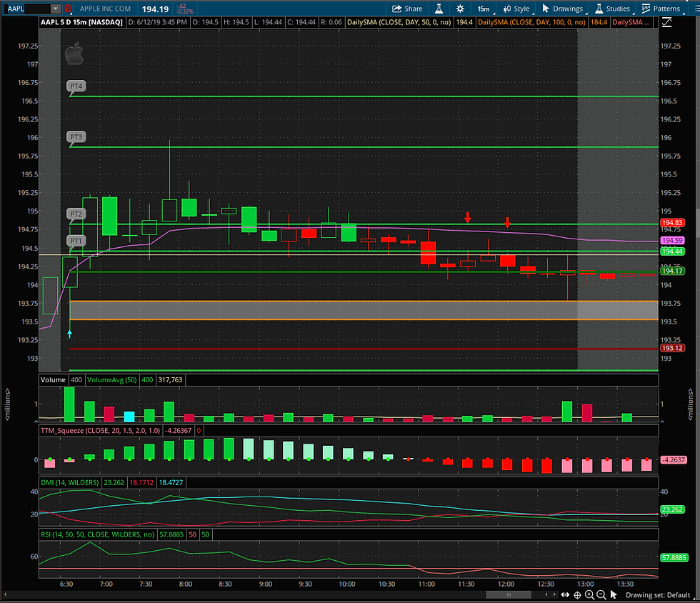Viewport: 700px width, 603px height.
Task: Click the DailySMA 50 study label
Action: tap(399, 22)
